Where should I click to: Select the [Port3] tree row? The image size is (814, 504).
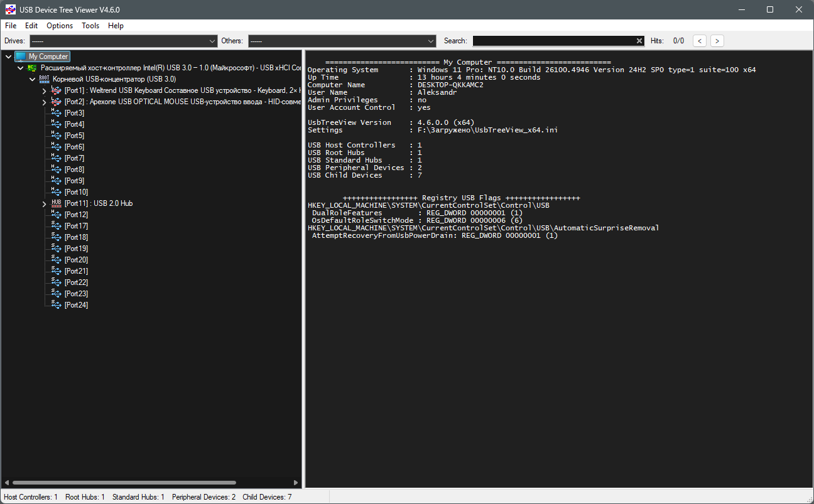click(74, 113)
